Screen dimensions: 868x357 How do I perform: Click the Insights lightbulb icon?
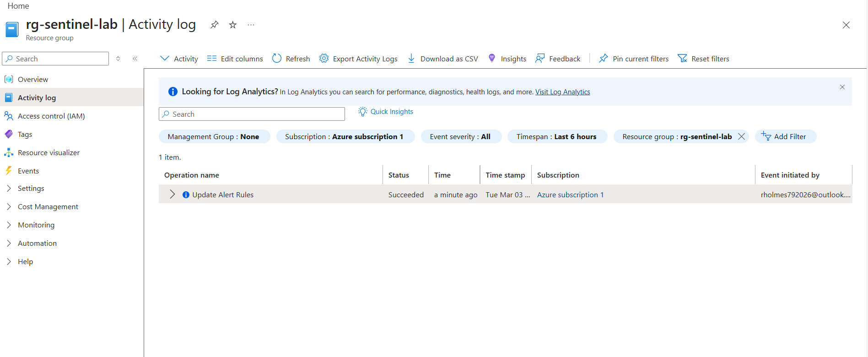(x=492, y=59)
